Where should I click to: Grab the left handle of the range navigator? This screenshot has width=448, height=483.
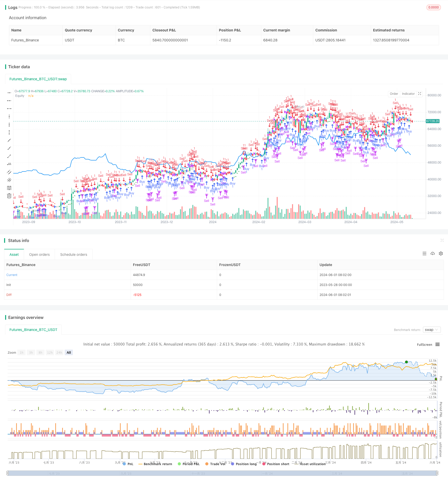coord(8,473)
